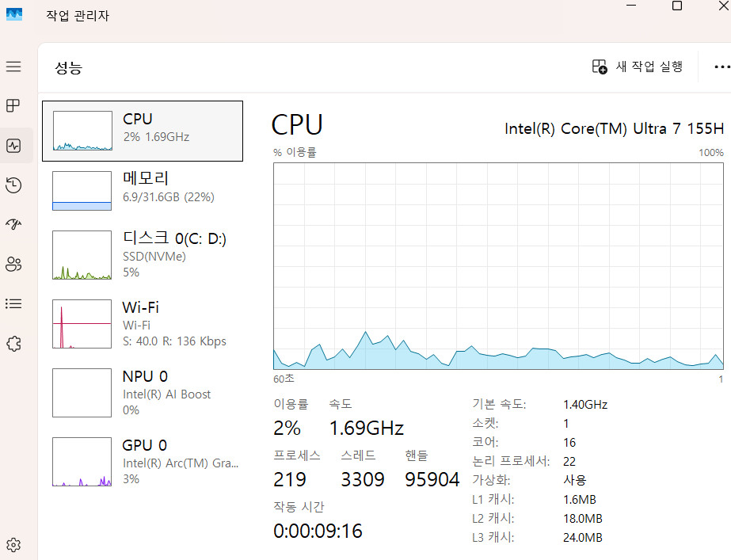The height and width of the screenshot is (560, 731).
Task: Click the large CPU utilization graph
Action: click(x=499, y=265)
